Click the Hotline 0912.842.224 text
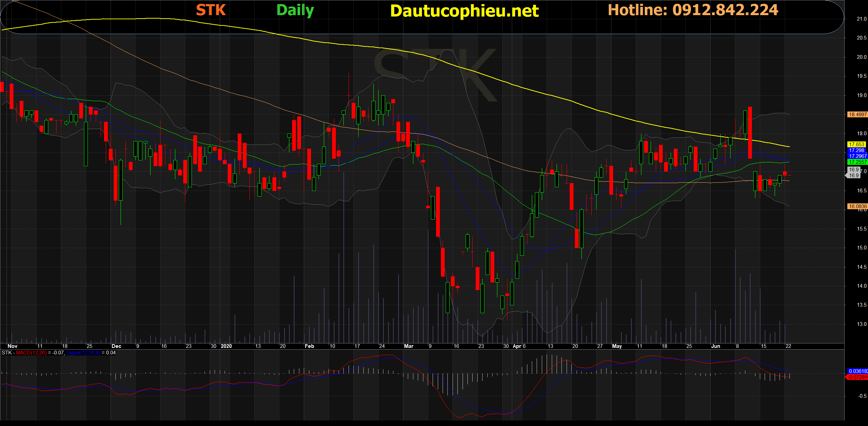The height and width of the screenshot is (426, 868). 692,10
